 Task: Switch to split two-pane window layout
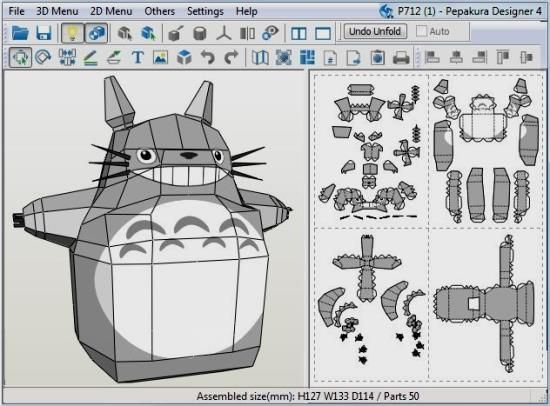coord(299,34)
